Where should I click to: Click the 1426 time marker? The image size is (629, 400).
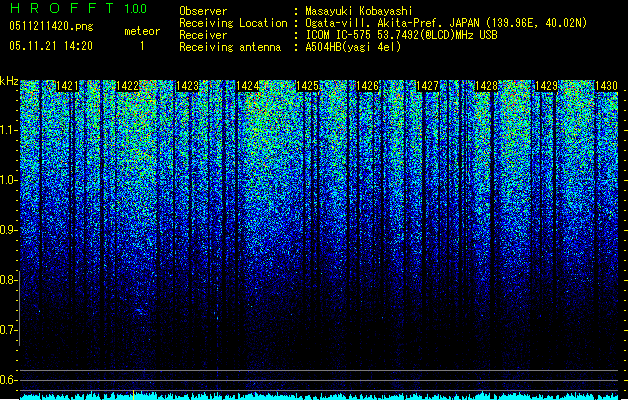367,86
